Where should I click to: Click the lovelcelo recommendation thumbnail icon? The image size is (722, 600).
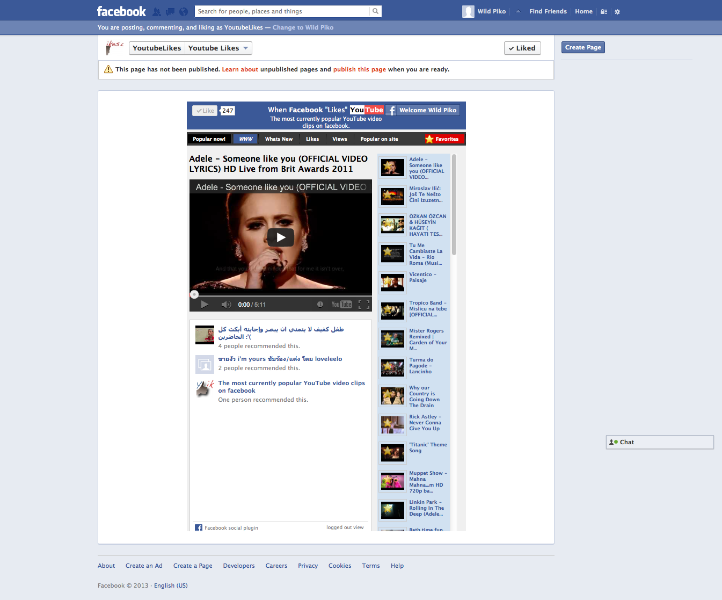204,364
